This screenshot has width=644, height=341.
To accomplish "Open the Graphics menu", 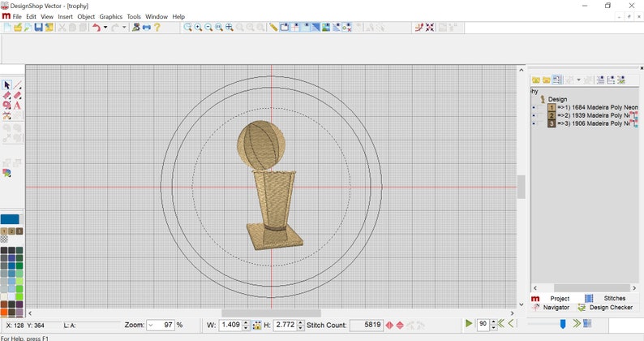I will pyautogui.click(x=111, y=16).
